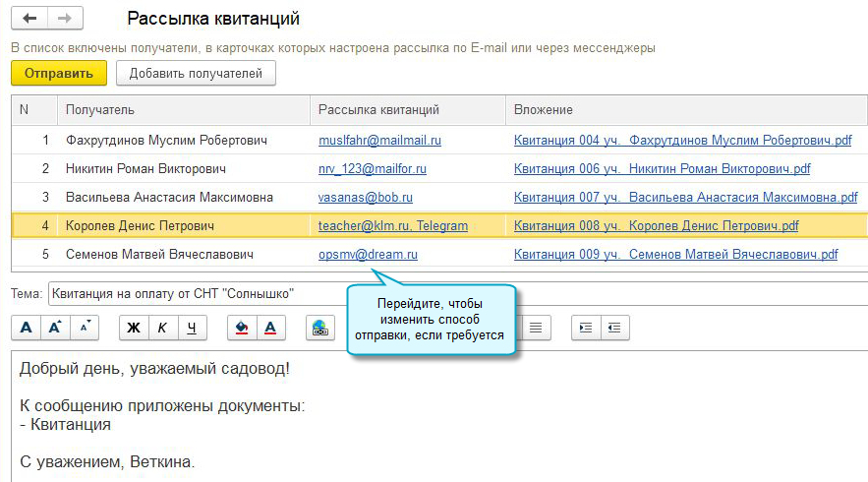Decrease the font size

(x=85, y=328)
